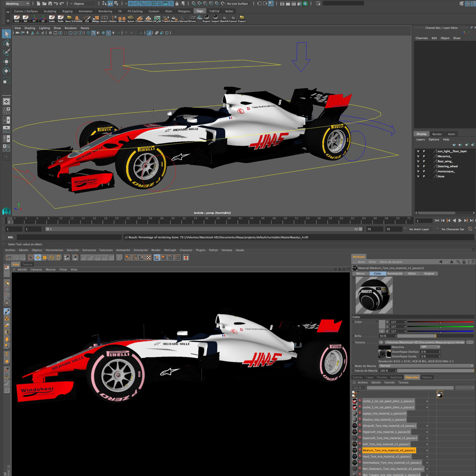Viewport: 476px width, 476px height.
Task: Select the BodyPaint text tool in sidebar
Action: point(7,354)
